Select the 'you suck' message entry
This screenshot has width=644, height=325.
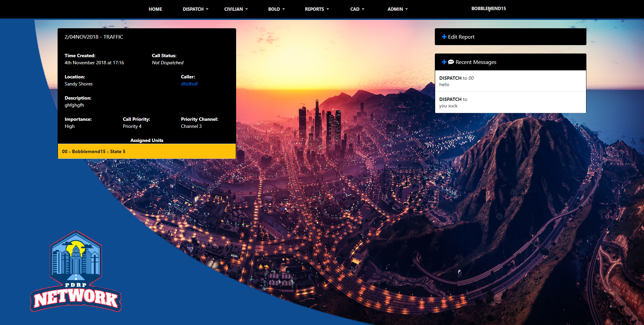pos(510,102)
